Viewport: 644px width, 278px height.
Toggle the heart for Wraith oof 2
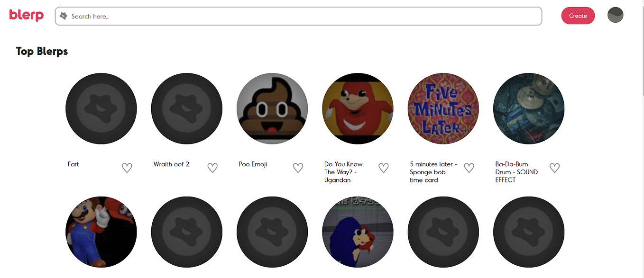click(212, 168)
